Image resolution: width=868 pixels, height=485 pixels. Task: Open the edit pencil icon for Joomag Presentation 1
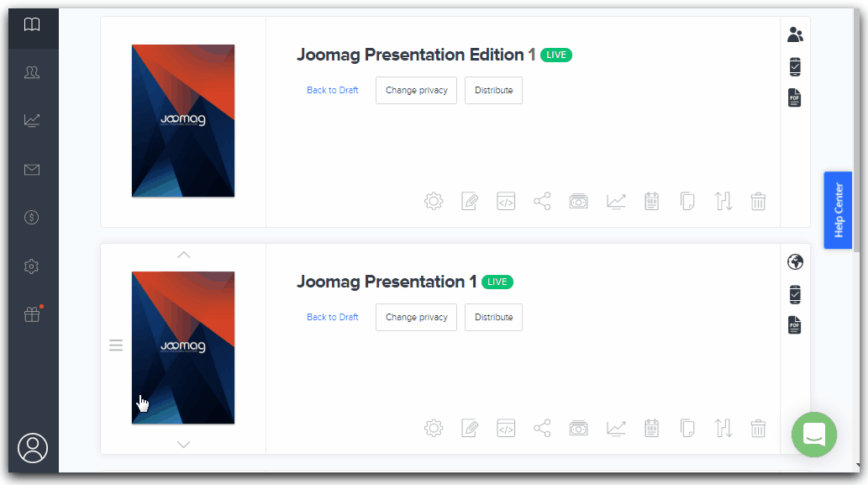(470, 428)
